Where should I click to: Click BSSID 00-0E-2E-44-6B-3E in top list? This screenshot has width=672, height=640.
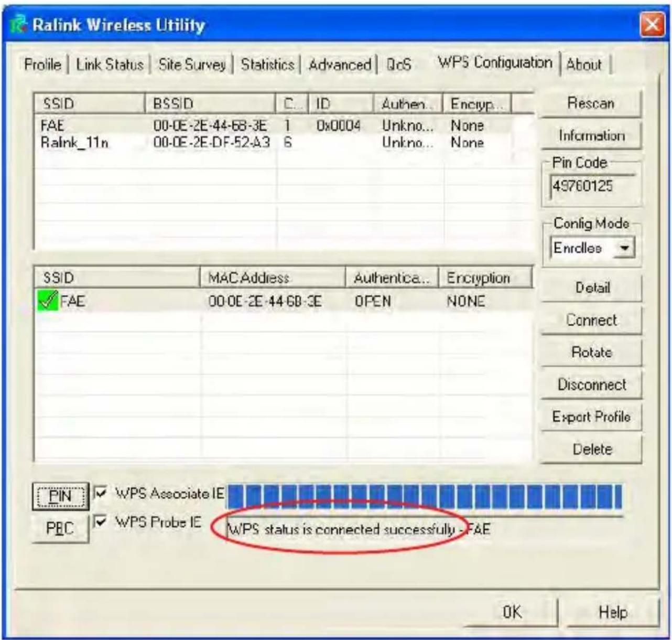pos(210,125)
